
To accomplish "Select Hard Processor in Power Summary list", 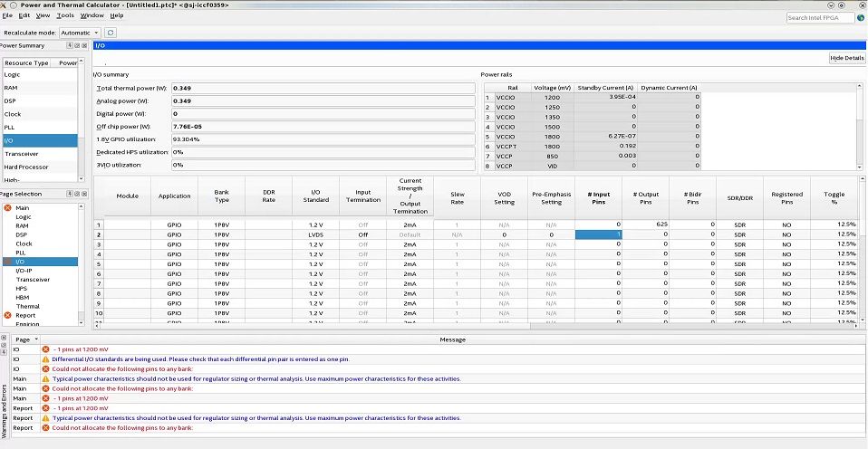I will (x=40, y=167).
